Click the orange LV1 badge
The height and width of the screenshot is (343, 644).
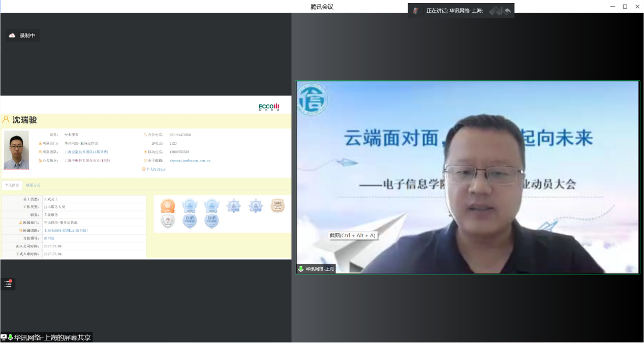point(168,206)
